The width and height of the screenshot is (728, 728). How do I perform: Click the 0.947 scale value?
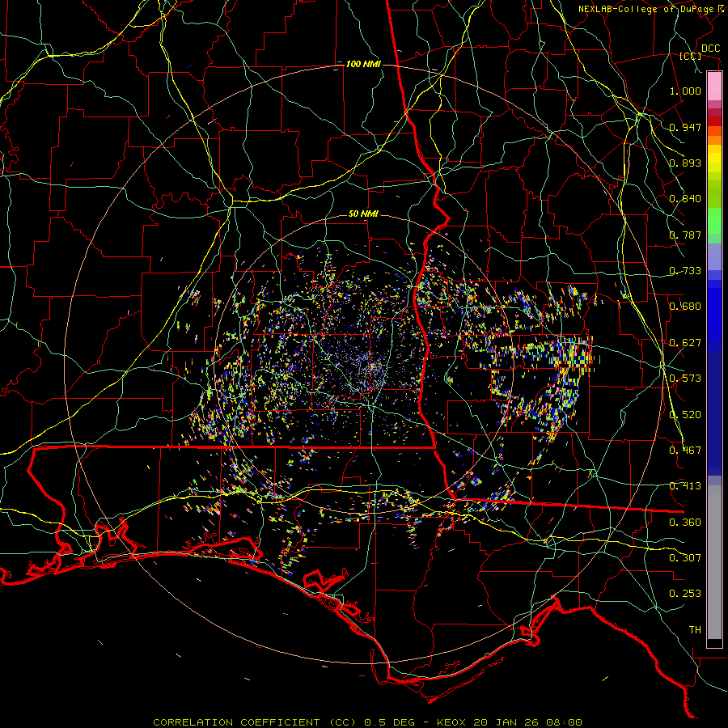tap(685, 127)
